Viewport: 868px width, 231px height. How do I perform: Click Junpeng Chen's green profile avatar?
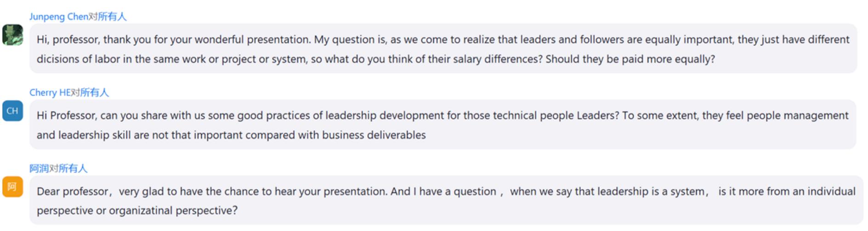point(12,35)
